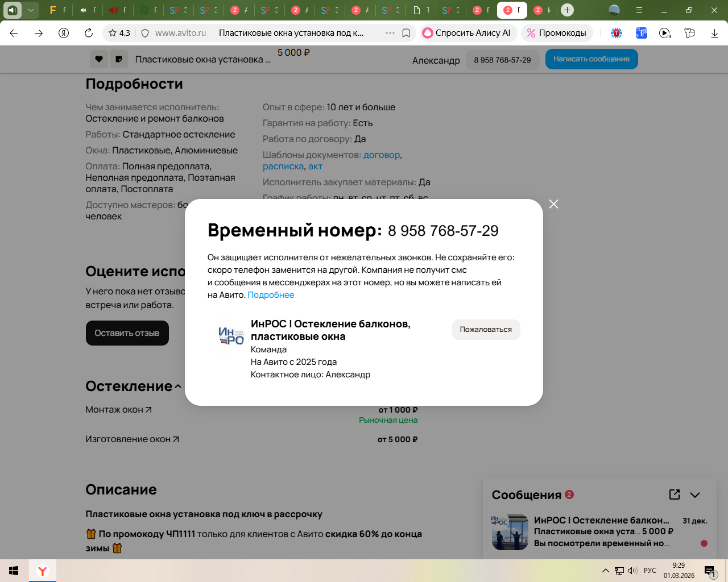This screenshot has width=728, height=582.
Task: Open the taskbar clock and date
Action: point(679,571)
